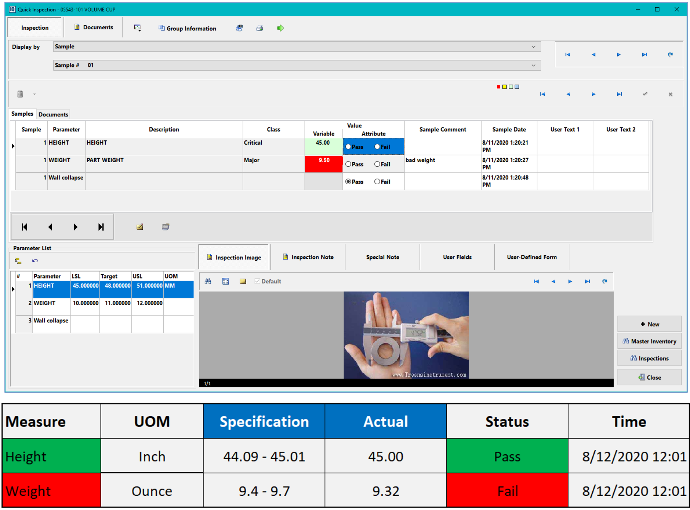Open the User-Defined Form tab
This screenshot has height=510, width=690.
point(531,257)
